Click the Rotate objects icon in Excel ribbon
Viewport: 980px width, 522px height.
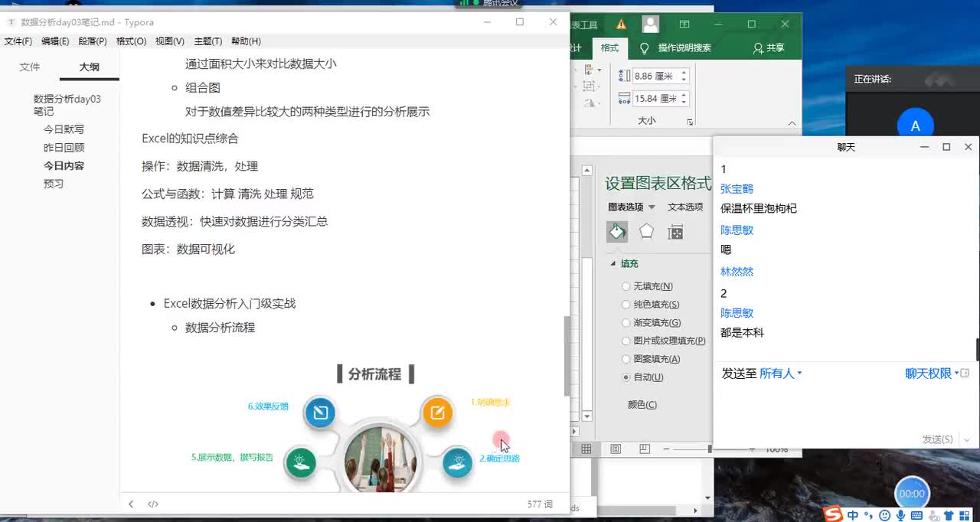tap(588, 103)
